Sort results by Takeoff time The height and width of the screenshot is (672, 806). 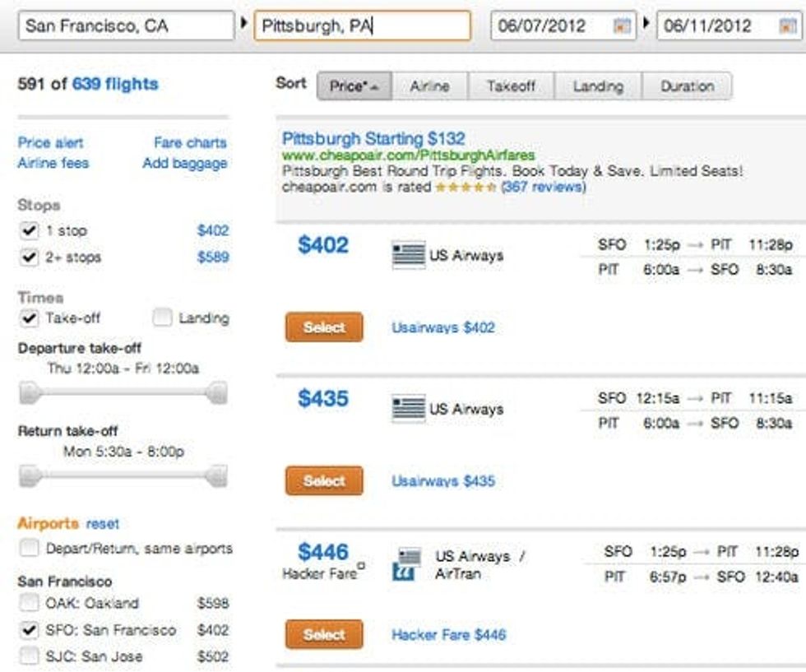tap(511, 86)
